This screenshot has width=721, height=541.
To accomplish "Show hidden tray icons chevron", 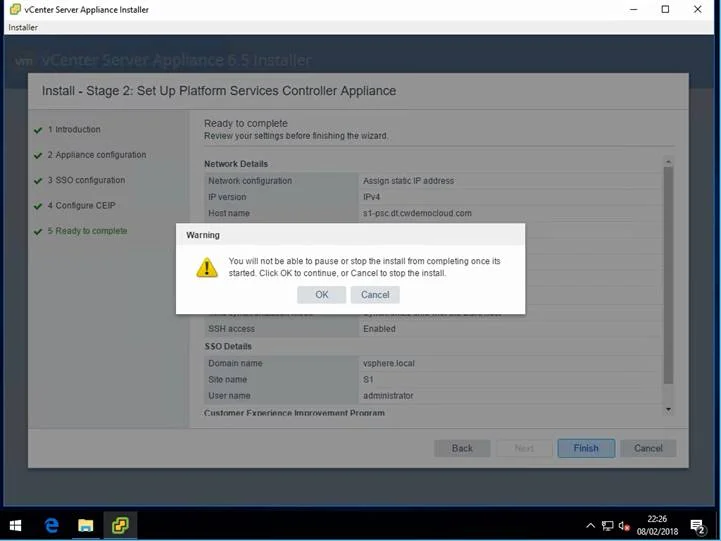I will tap(590, 525).
